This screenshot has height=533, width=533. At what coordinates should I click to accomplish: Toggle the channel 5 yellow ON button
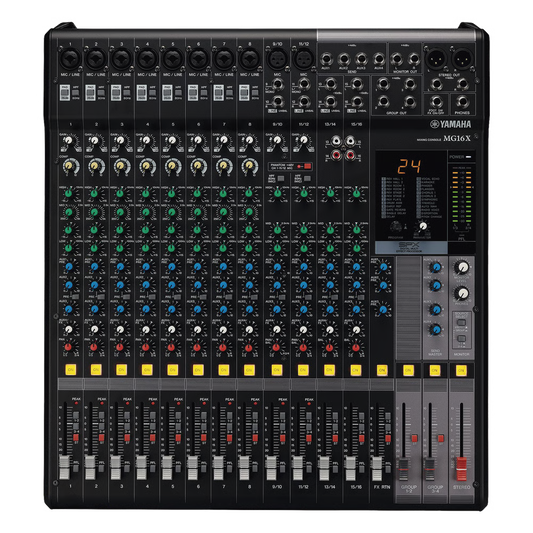(173, 369)
